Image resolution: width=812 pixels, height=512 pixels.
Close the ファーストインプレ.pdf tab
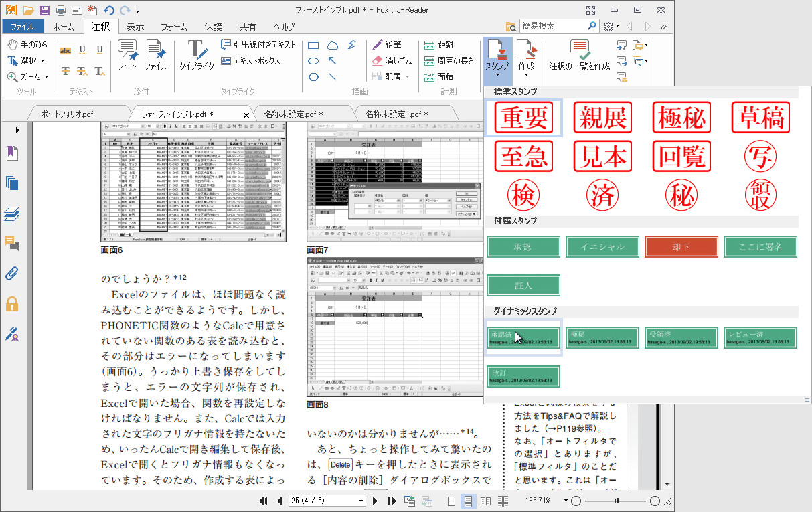coord(246,115)
